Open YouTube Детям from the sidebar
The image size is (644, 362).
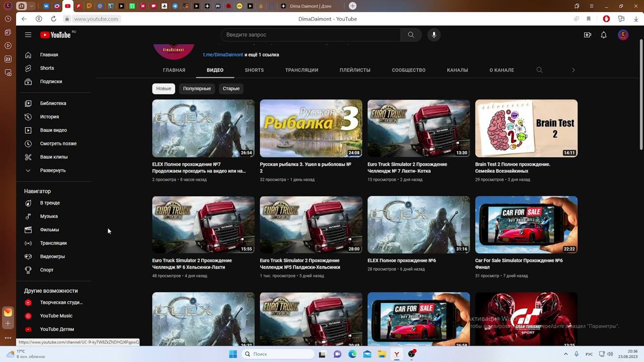[56, 329]
